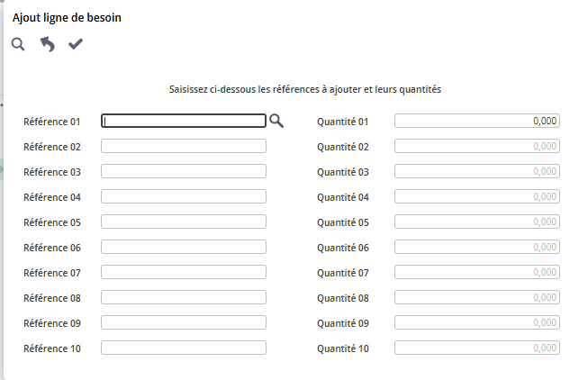Activate the Quantité 04 number field
The width and height of the screenshot is (588, 380).
(477, 196)
